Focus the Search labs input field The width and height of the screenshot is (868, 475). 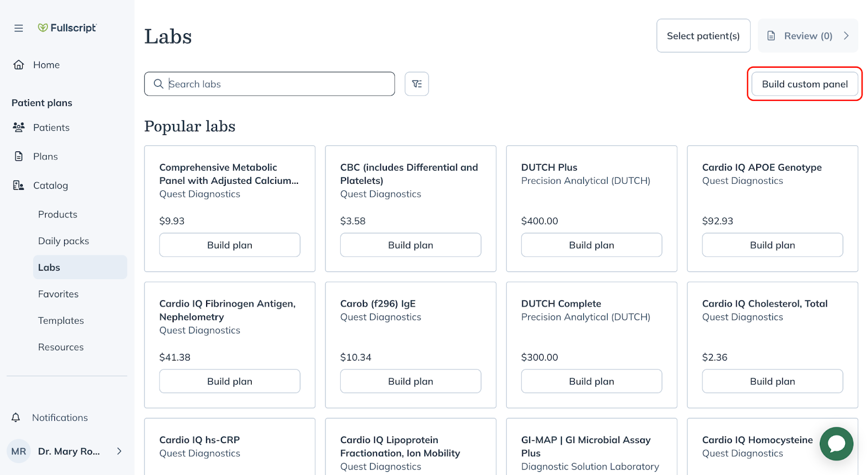pos(277,84)
